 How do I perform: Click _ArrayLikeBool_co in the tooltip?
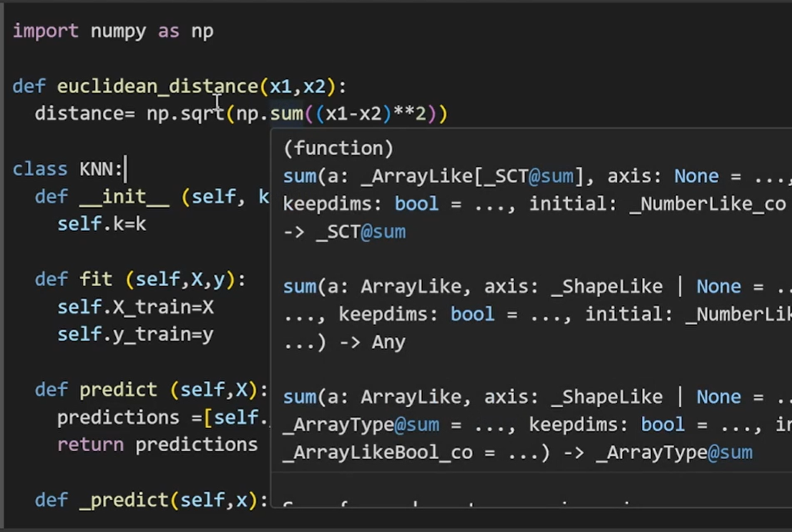[378, 453]
